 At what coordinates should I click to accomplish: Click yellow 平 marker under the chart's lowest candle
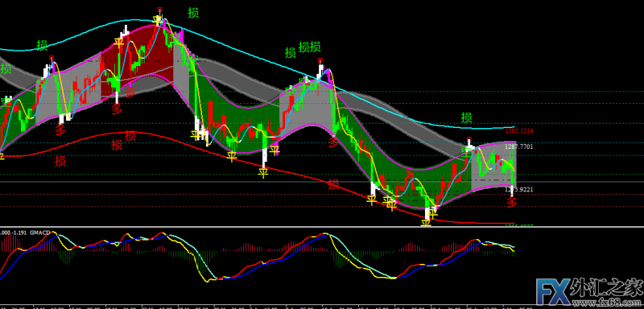(x=427, y=222)
